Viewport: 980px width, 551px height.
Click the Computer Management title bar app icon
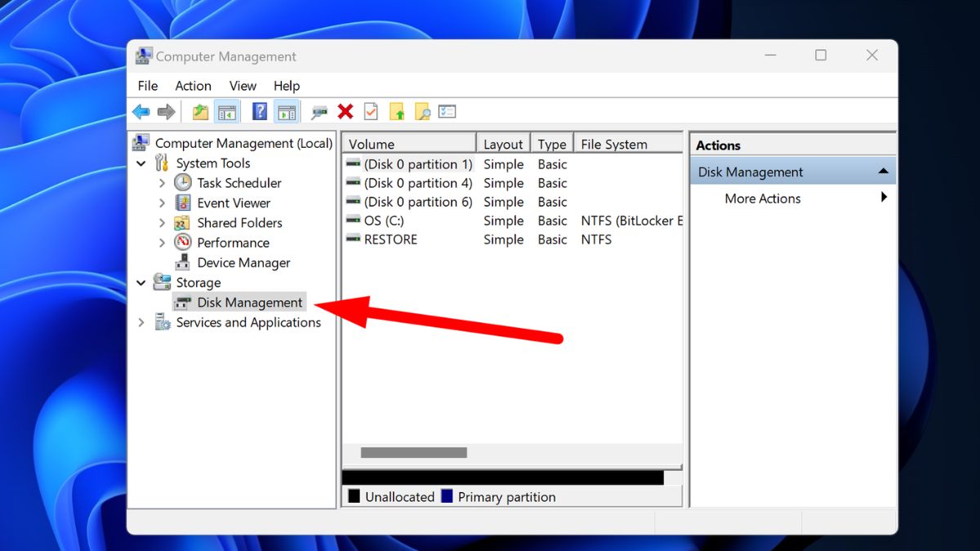144,56
